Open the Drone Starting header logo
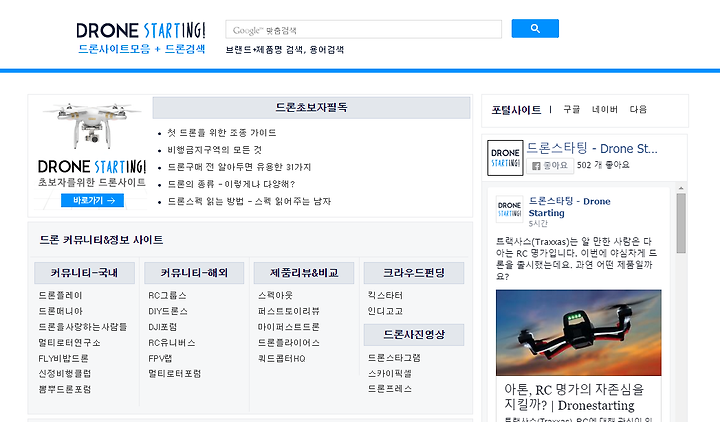This screenshot has width=720, height=422. pyautogui.click(x=141, y=38)
